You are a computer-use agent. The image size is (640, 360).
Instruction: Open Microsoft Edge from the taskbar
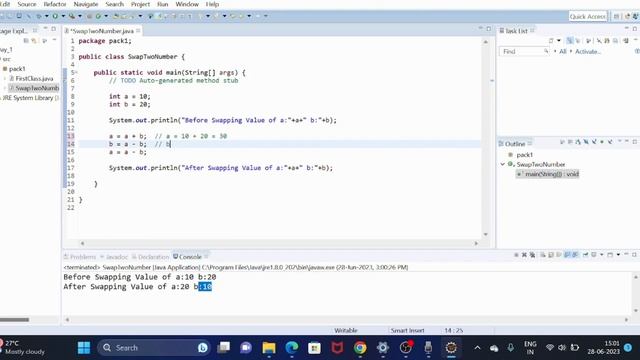click(x=292, y=348)
